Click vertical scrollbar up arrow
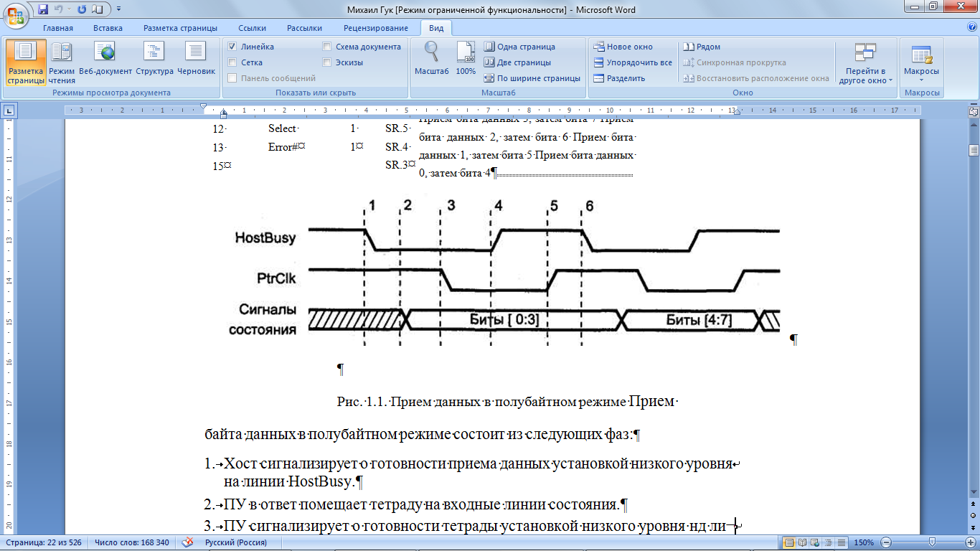The width and height of the screenshot is (980, 551). tap(974, 125)
